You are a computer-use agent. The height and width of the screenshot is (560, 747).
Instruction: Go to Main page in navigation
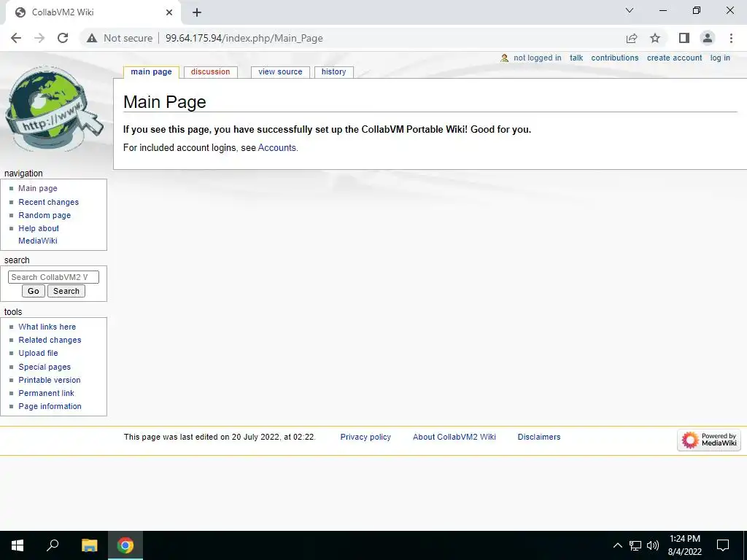point(38,189)
